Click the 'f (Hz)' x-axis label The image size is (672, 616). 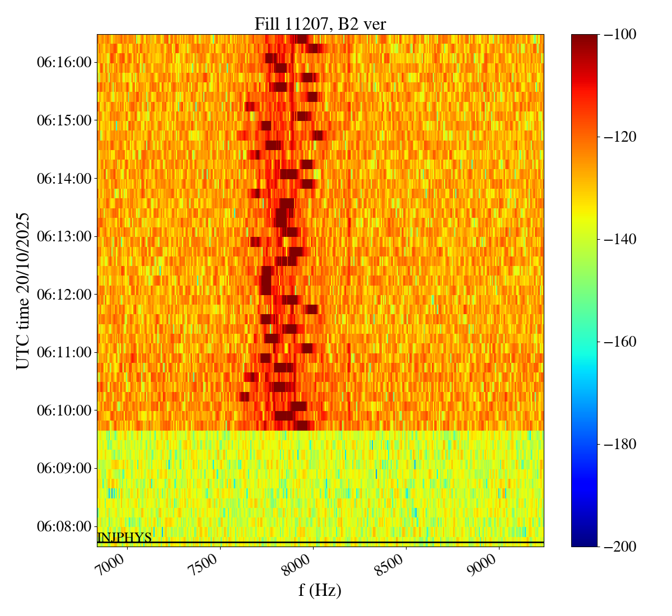pyautogui.click(x=320, y=590)
